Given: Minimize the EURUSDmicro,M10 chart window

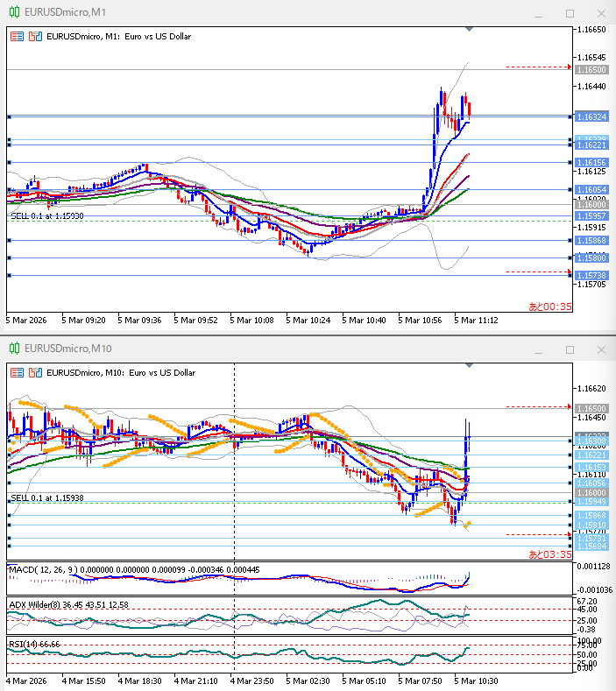Looking at the screenshot, I should point(540,349).
